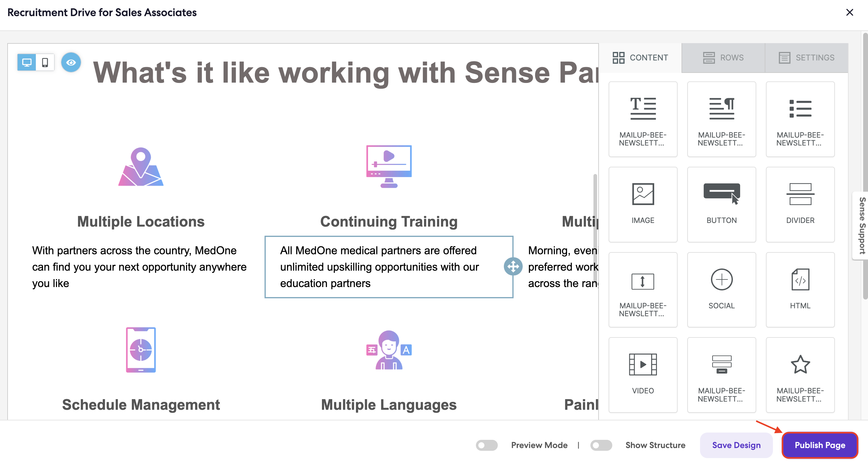Image resolution: width=868 pixels, height=469 pixels.
Task: Open the Rows tab
Action: [x=723, y=58]
